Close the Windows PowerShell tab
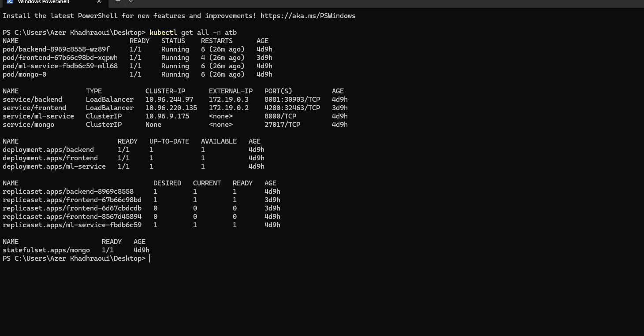Viewport: 644px width, 336px height. point(99,2)
